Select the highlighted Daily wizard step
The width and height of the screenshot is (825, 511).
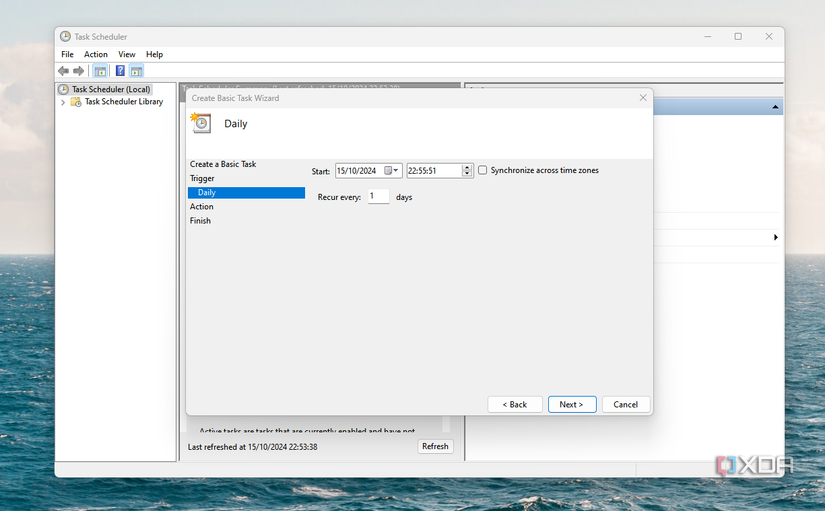246,193
